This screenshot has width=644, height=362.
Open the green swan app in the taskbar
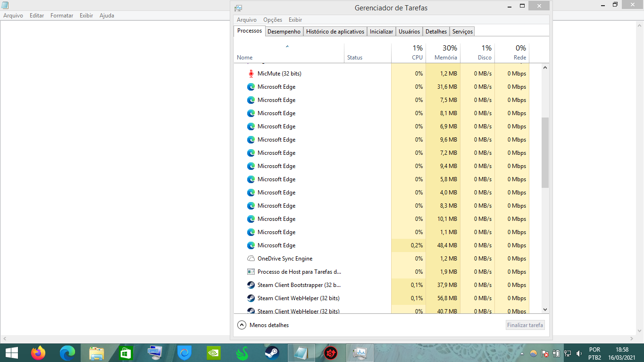(x=243, y=353)
